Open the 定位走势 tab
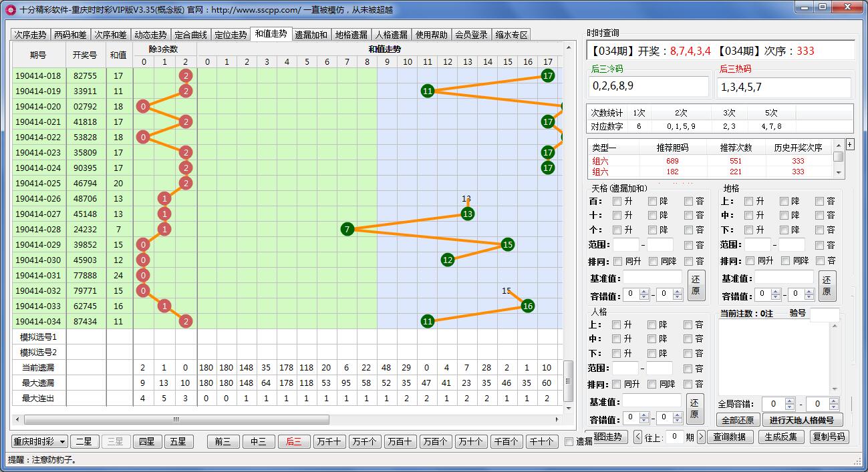 click(231, 35)
